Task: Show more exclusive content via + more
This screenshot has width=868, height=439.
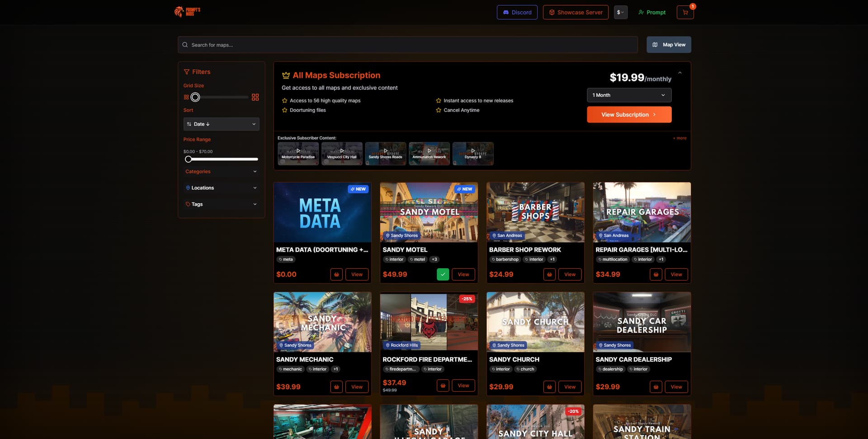Action: (x=679, y=138)
